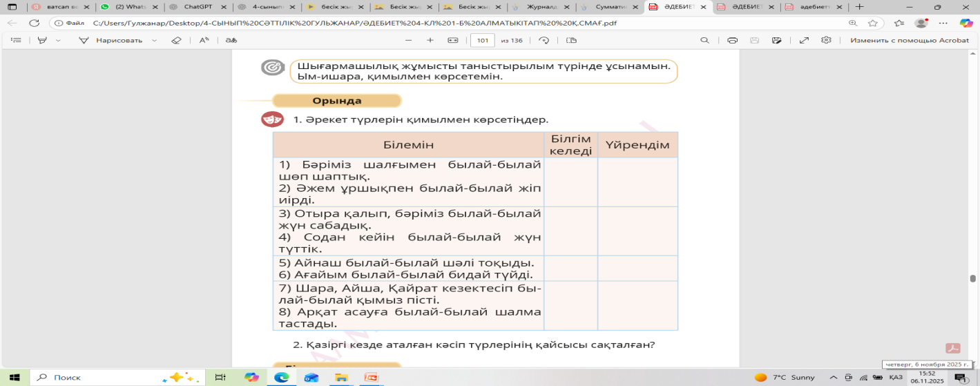Open the zoom magnifier in the address bar
The height and width of the screenshot is (386, 980).
853,23
